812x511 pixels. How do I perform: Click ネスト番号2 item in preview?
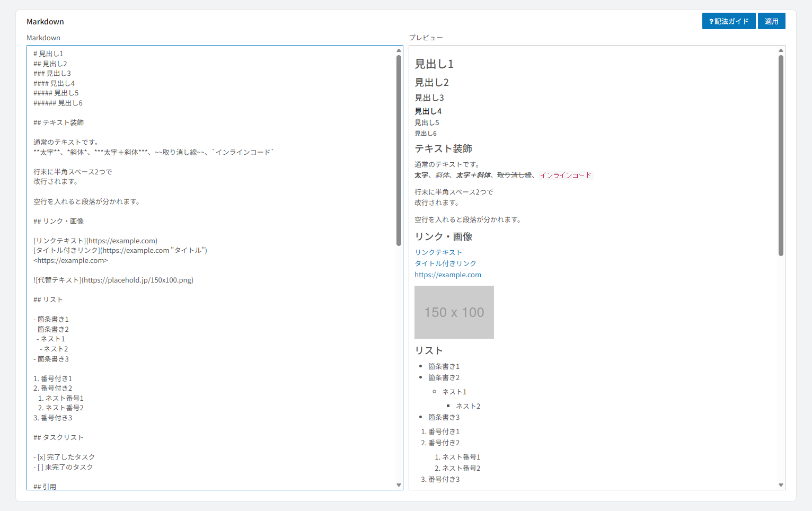coord(461,468)
